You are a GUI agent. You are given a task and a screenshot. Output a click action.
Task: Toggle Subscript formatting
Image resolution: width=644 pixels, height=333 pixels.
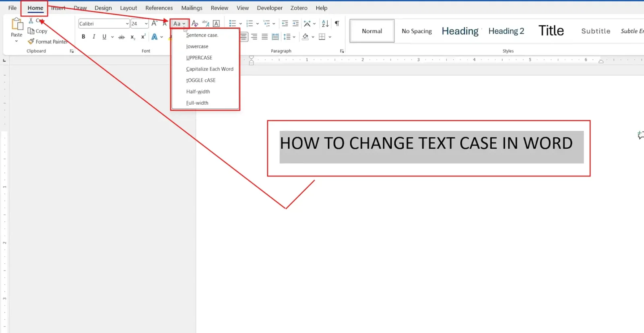133,37
